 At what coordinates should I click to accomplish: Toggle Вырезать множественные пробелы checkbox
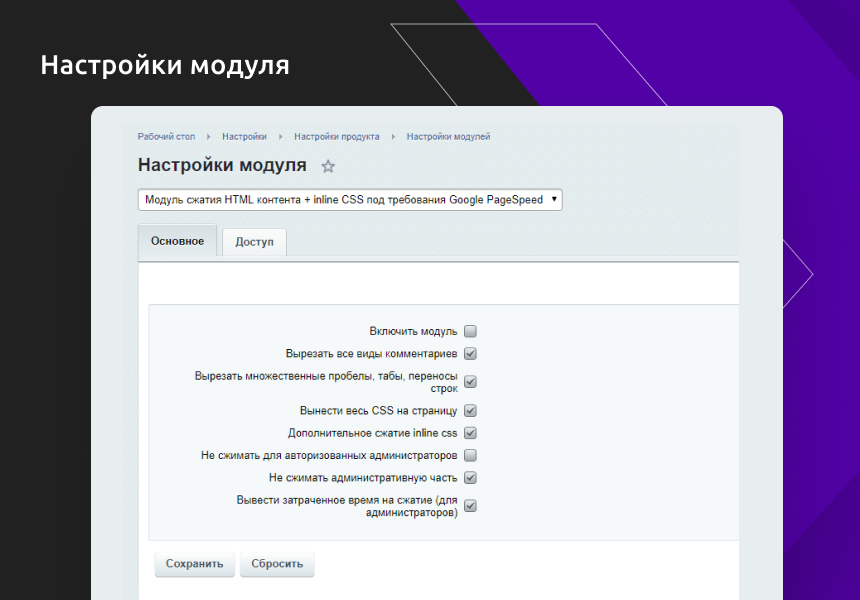470,382
